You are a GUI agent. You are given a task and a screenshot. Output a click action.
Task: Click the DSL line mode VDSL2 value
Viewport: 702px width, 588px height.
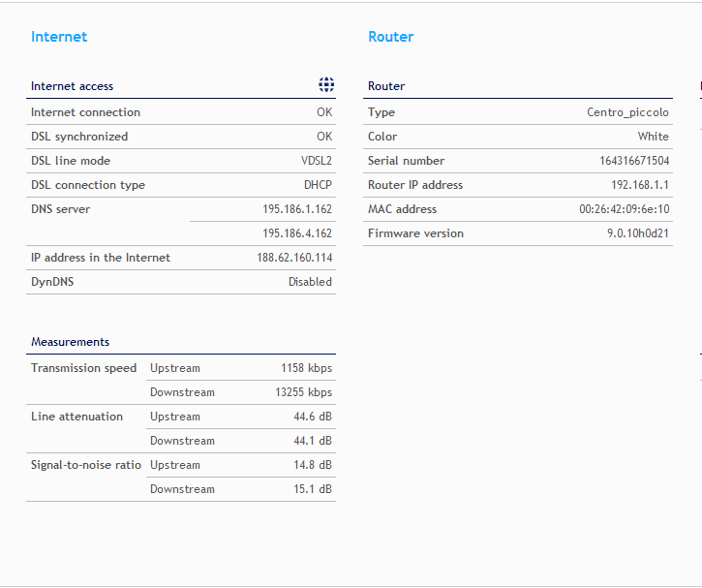point(316,161)
